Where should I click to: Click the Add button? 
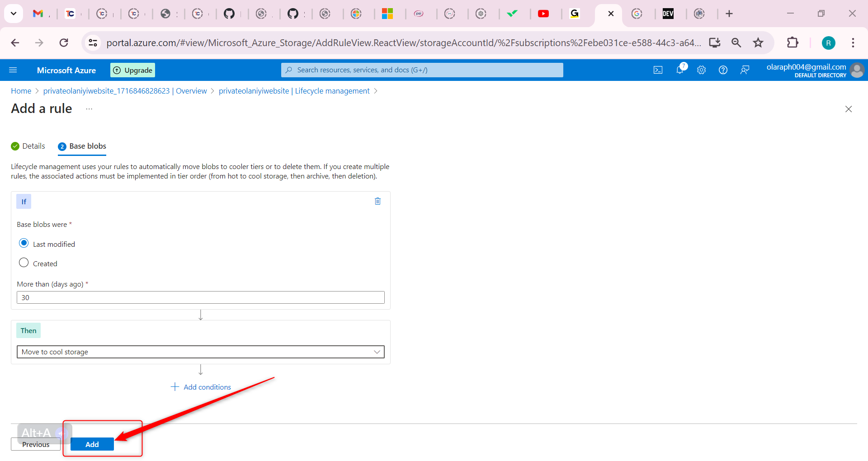92,444
